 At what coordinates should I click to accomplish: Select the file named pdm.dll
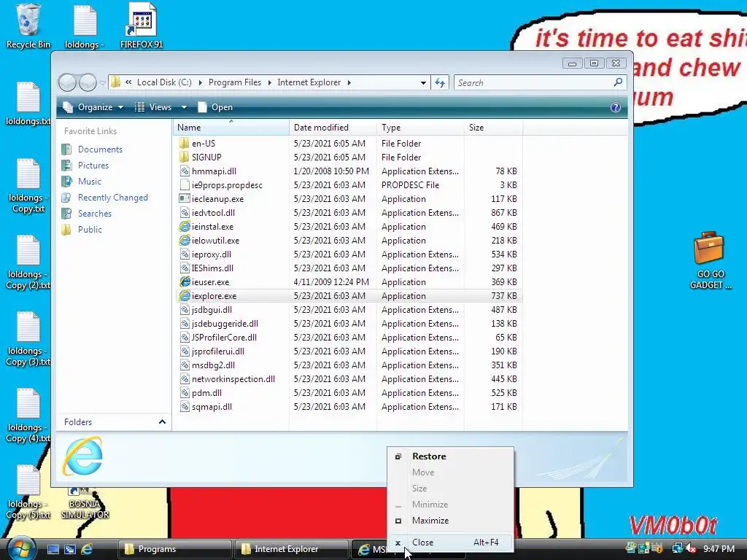[206, 393]
